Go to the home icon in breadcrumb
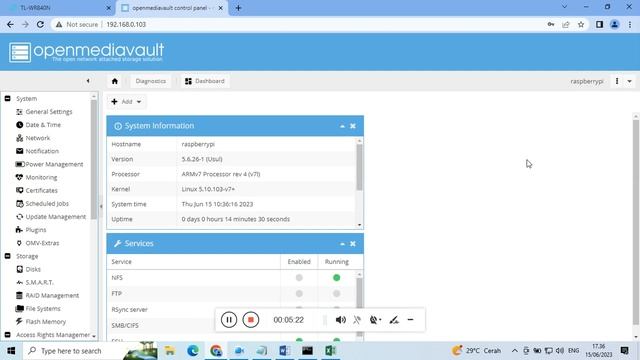This screenshot has height=360, width=640. (115, 81)
